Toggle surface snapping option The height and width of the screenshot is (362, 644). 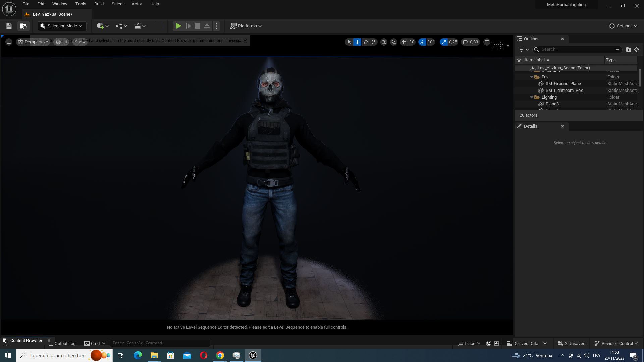click(x=393, y=42)
